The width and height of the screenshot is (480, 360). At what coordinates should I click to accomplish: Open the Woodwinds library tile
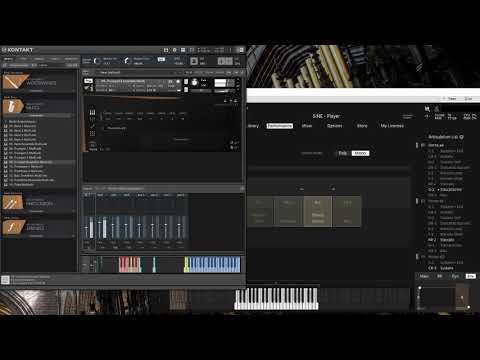click(39, 81)
